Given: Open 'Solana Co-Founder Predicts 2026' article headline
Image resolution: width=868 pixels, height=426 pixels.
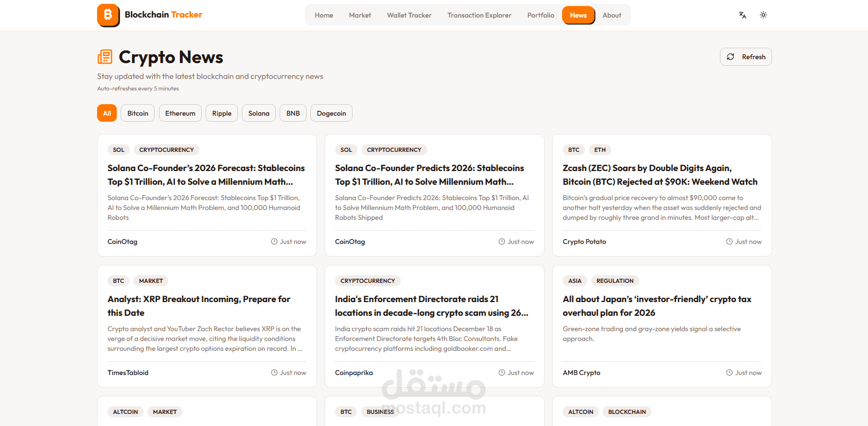Looking at the screenshot, I should (429, 175).
